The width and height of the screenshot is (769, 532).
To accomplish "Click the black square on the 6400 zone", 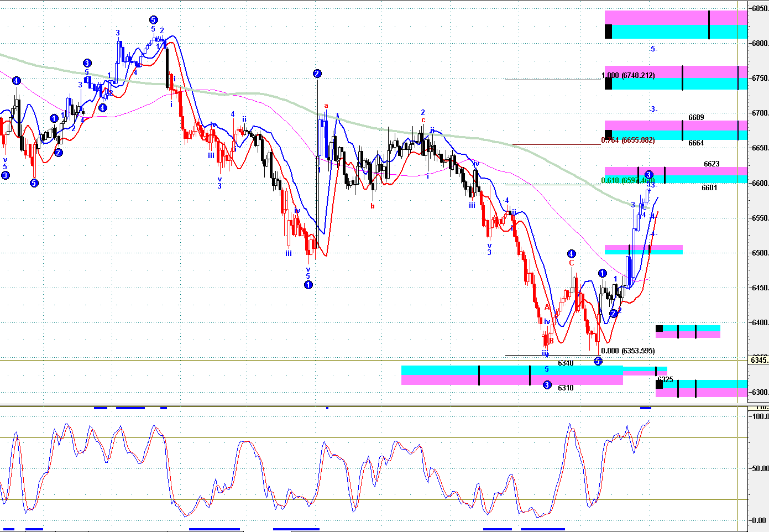I will 659,328.
